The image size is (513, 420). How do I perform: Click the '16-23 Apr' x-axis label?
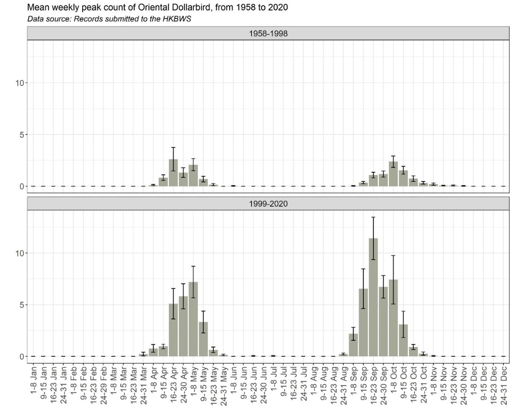[173, 383]
